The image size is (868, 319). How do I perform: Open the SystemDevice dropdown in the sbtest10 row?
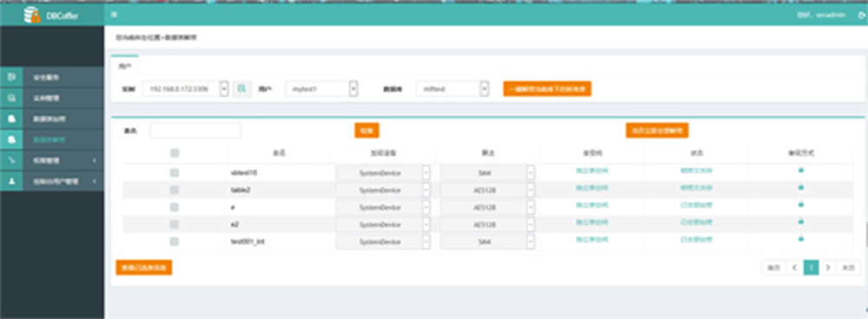click(383, 173)
